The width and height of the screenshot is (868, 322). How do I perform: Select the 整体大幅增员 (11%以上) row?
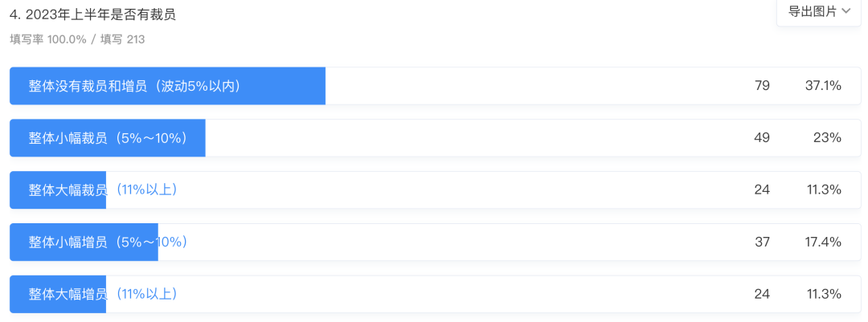pyautogui.click(x=435, y=294)
